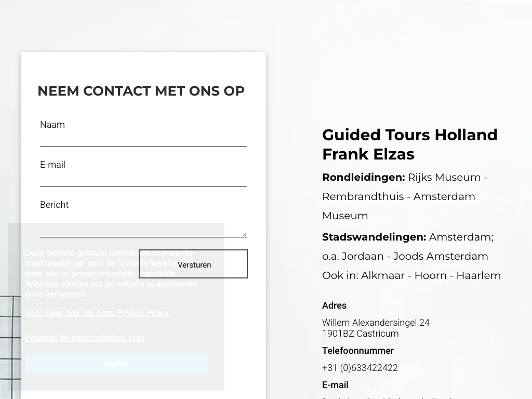The width and height of the screenshot is (532, 399).
Task: Click the NEEM CONTACT MET ONS OP heading
Action: [x=141, y=91]
